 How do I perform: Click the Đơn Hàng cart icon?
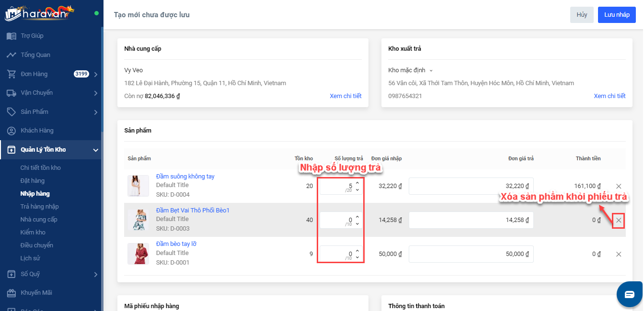pyautogui.click(x=11, y=74)
